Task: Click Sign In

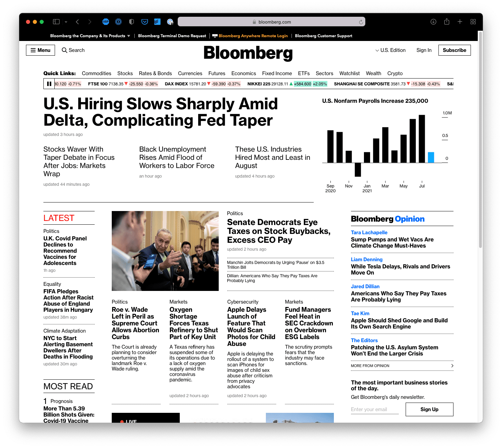Action: point(424,50)
